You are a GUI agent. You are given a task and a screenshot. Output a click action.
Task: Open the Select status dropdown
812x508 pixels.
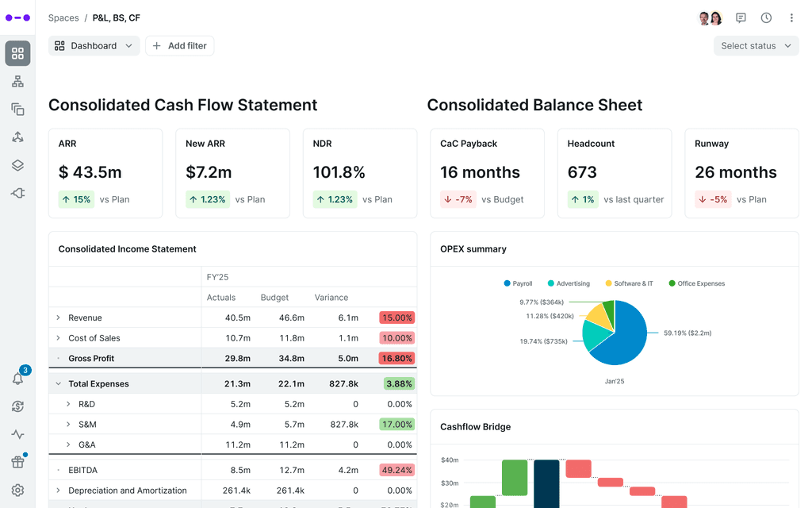pos(755,45)
